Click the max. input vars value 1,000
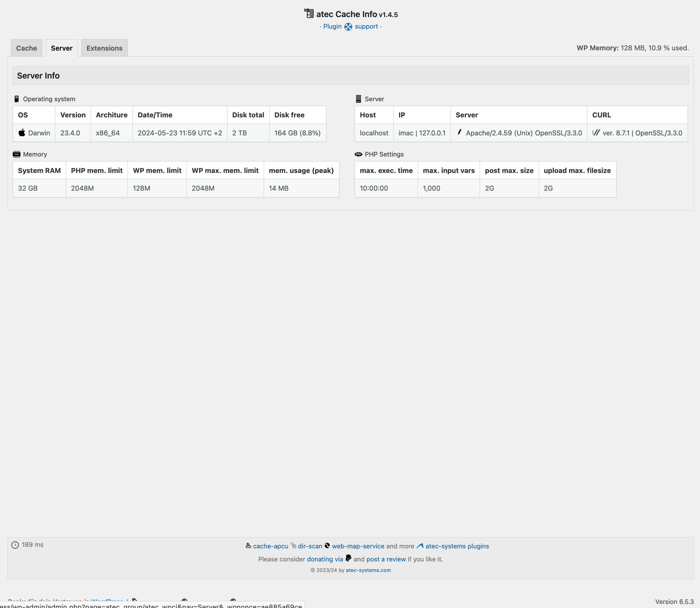The width and height of the screenshot is (700, 608). click(x=431, y=188)
